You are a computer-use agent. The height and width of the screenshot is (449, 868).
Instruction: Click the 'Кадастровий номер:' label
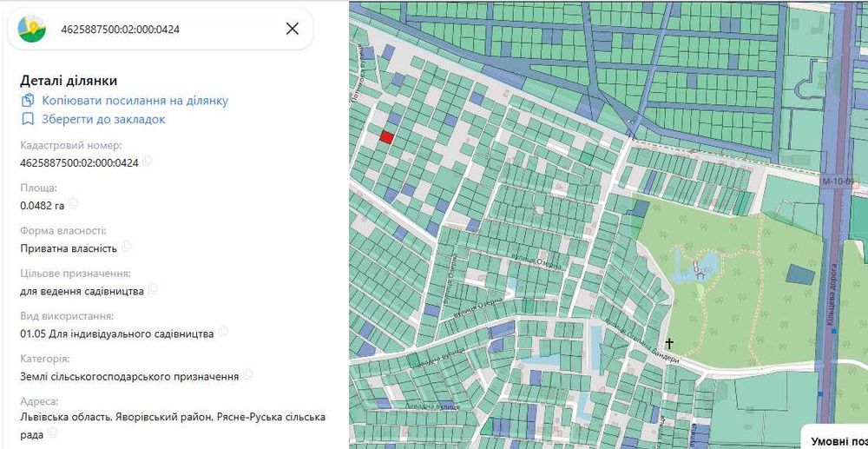pyautogui.click(x=71, y=146)
